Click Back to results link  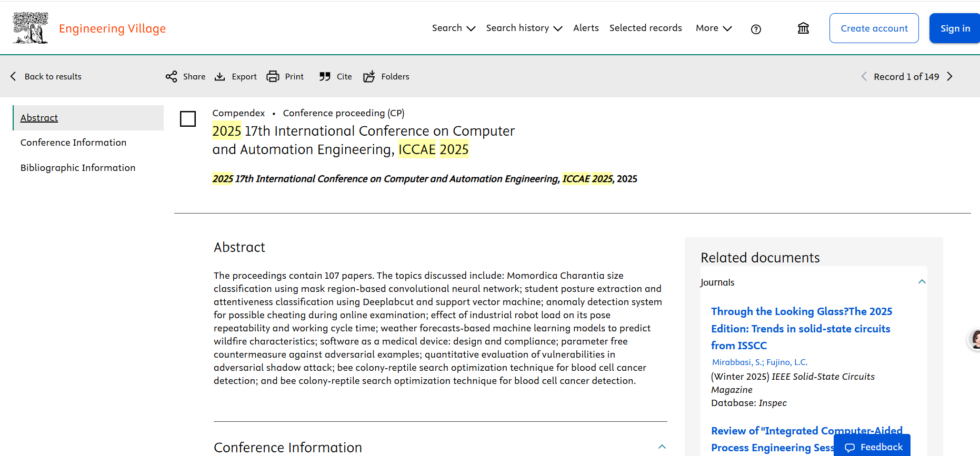tap(53, 77)
